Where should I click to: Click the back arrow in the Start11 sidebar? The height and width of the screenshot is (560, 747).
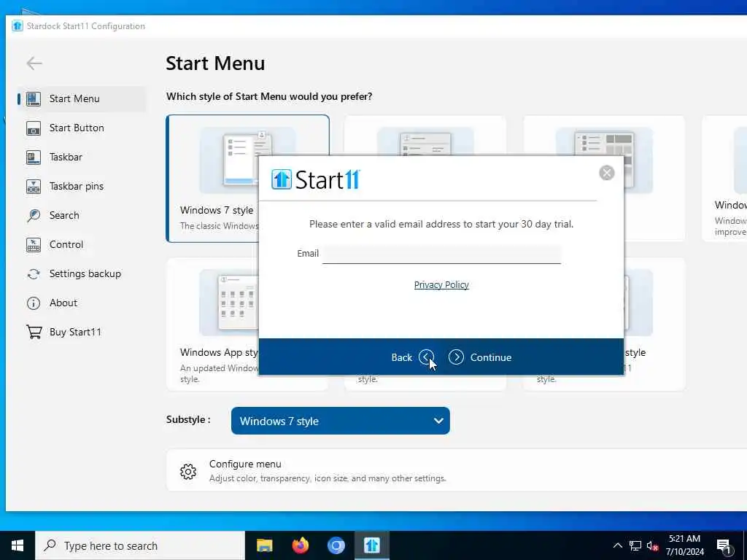(34, 63)
